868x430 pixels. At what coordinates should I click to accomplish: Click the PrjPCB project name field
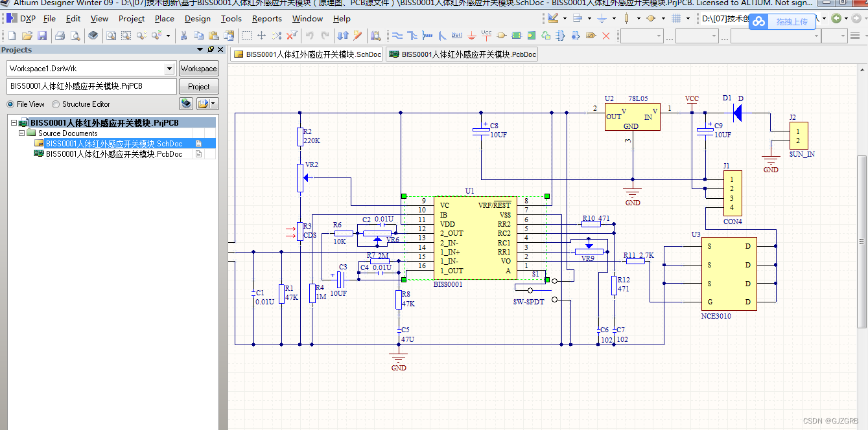pos(91,86)
